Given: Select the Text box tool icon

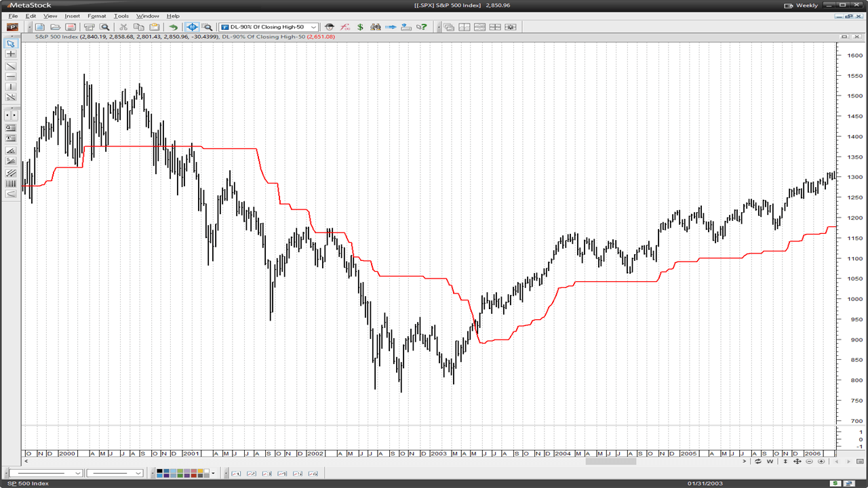Looking at the screenshot, I should (x=11, y=138).
